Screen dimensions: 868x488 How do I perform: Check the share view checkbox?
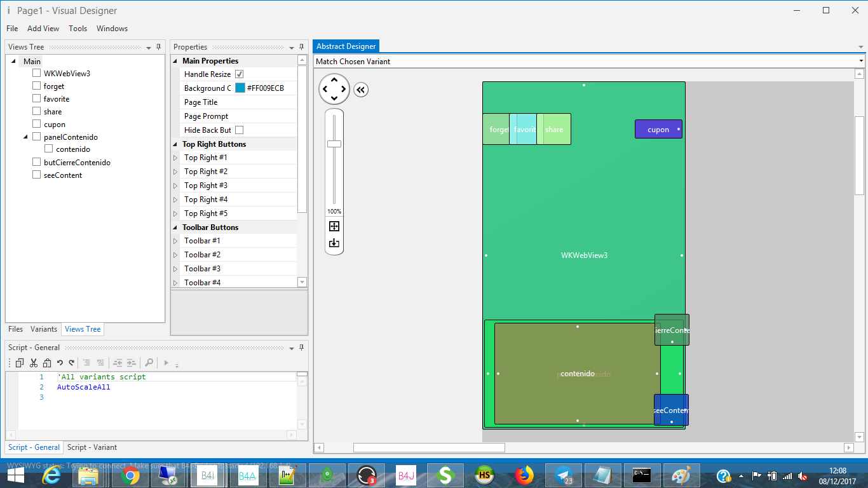pos(36,111)
